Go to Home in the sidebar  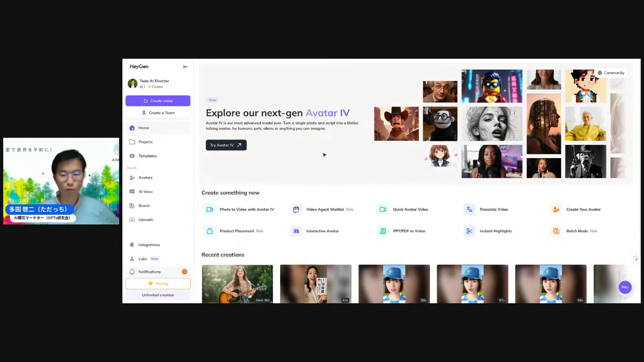pos(158,128)
